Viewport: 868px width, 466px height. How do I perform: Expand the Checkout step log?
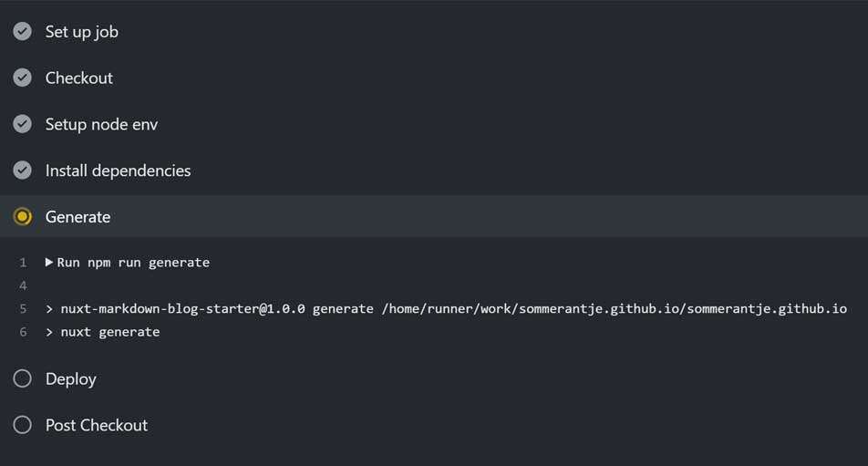tap(79, 78)
